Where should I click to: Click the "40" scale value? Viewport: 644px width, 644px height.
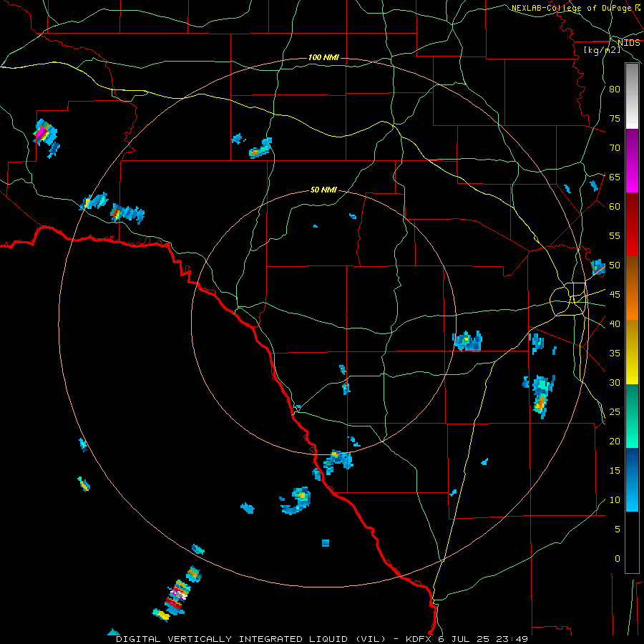coord(615,323)
